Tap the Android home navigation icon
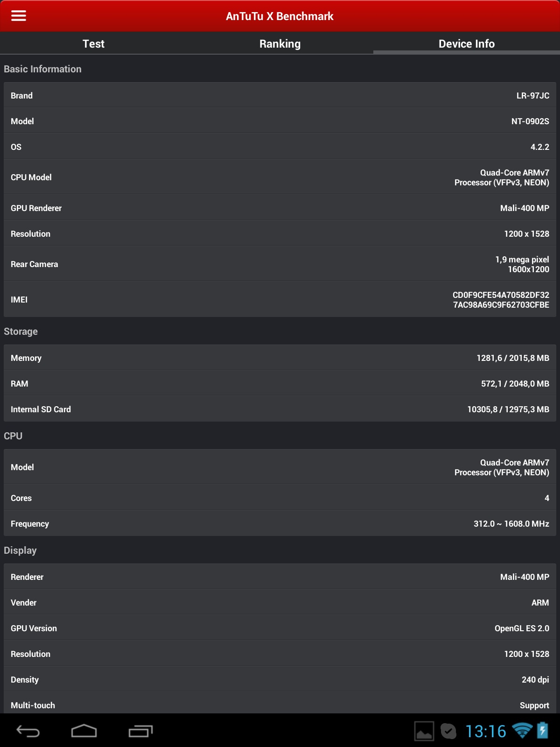Image resolution: width=560 pixels, height=747 pixels. click(84, 731)
